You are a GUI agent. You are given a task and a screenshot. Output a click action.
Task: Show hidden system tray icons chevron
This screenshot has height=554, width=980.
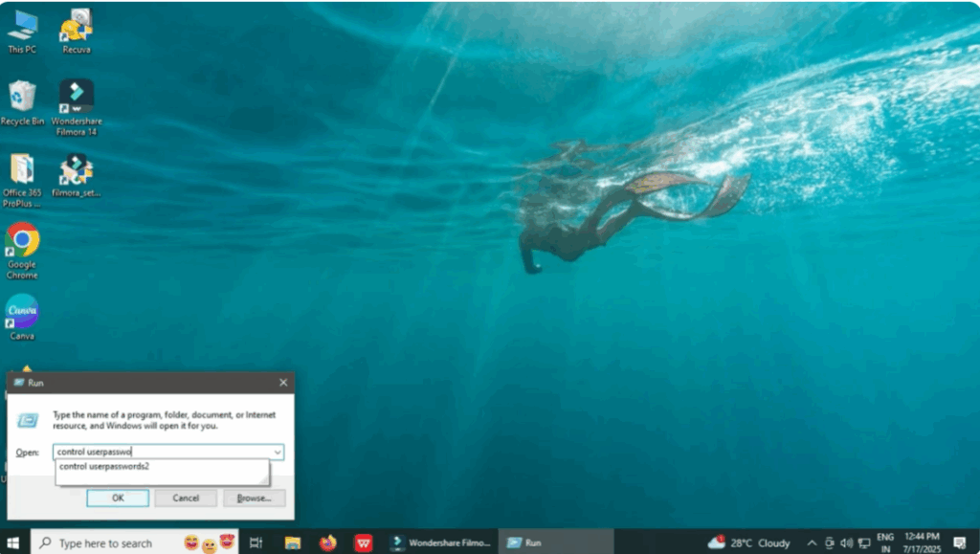[x=812, y=543]
